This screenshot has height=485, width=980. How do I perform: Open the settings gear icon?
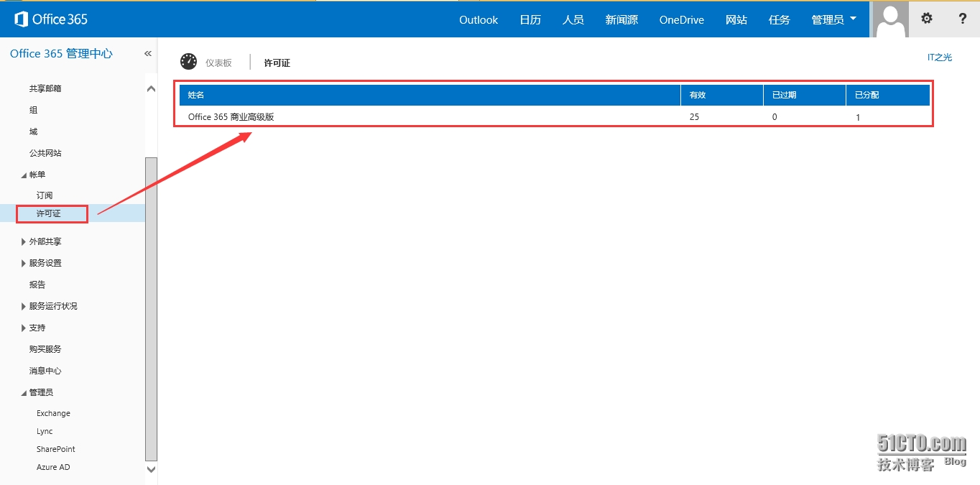pos(927,19)
